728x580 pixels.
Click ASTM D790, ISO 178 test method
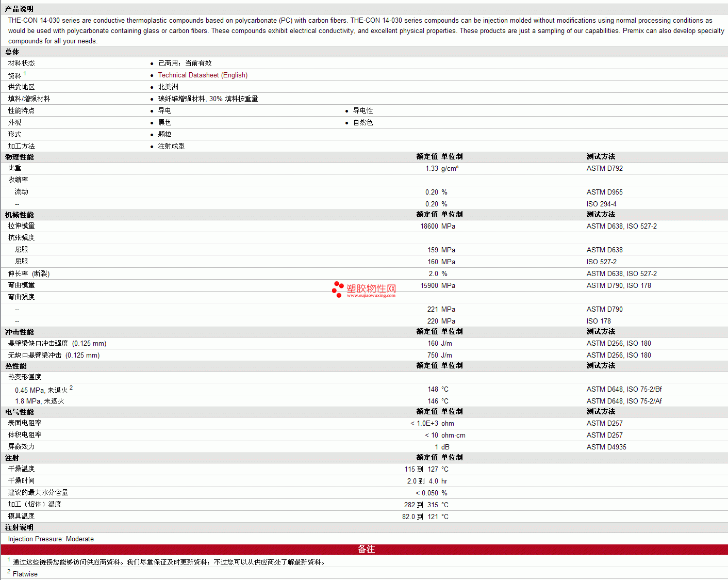click(619, 286)
